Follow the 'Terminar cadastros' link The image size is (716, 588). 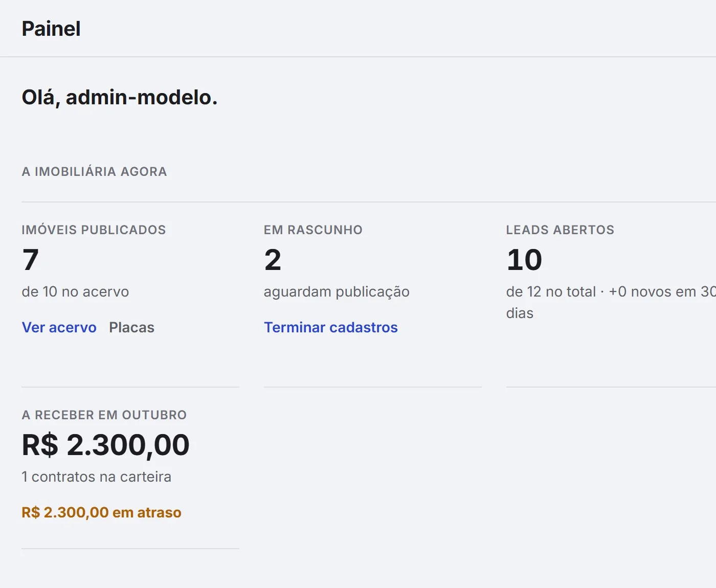(330, 327)
